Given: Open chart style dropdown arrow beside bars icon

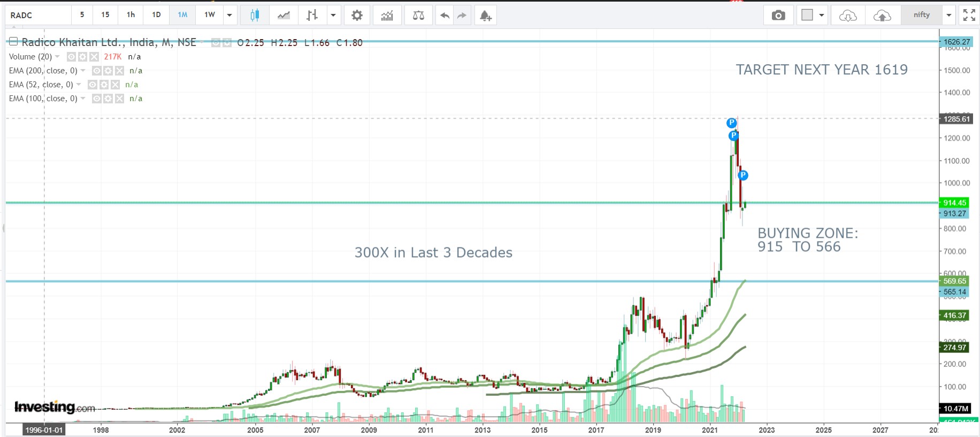Looking at the screenshot, I should point(333,15).
